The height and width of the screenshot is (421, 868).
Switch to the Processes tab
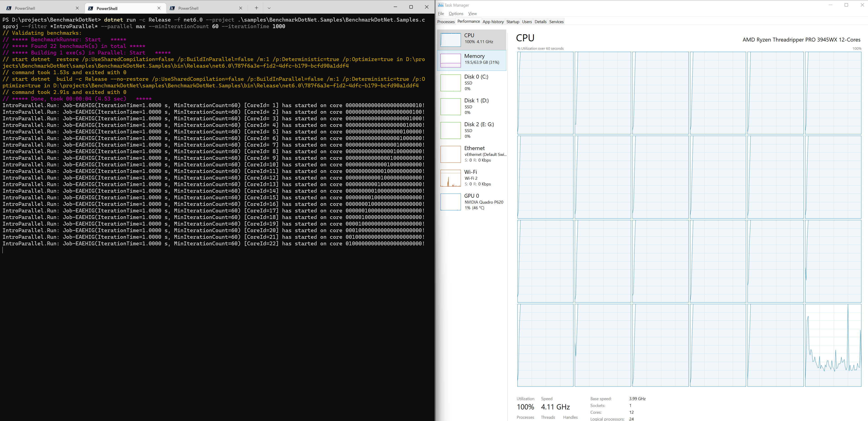[x=445, y=22]
